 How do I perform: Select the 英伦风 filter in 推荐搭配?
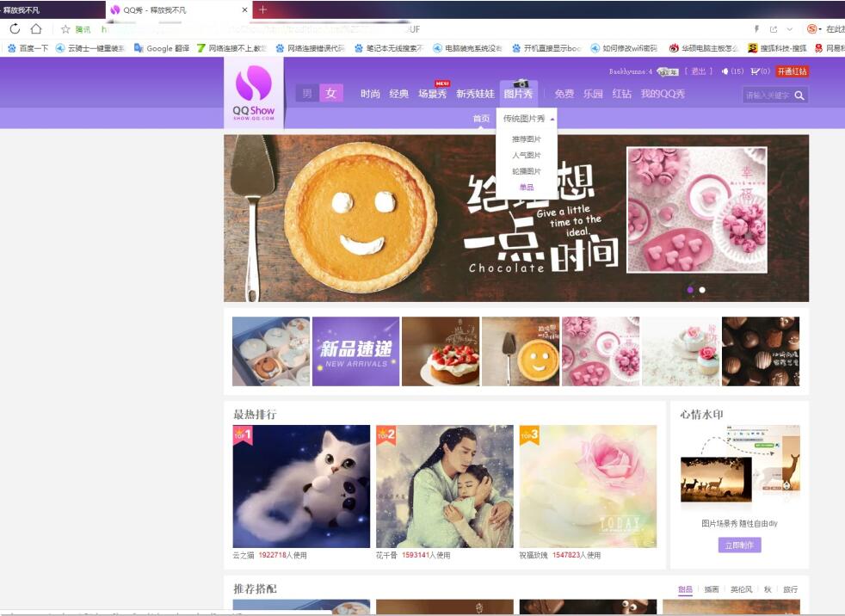pyautogui.click(x=741, y=589)
